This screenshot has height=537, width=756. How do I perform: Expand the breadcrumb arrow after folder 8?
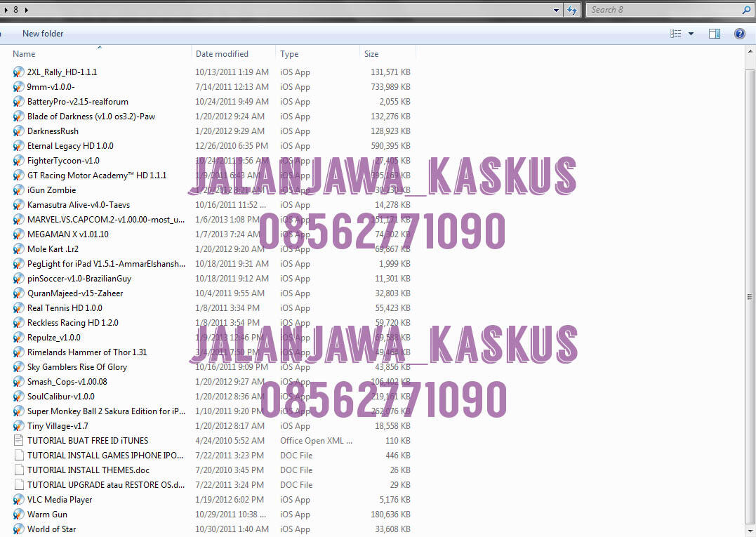pos(26,10)
